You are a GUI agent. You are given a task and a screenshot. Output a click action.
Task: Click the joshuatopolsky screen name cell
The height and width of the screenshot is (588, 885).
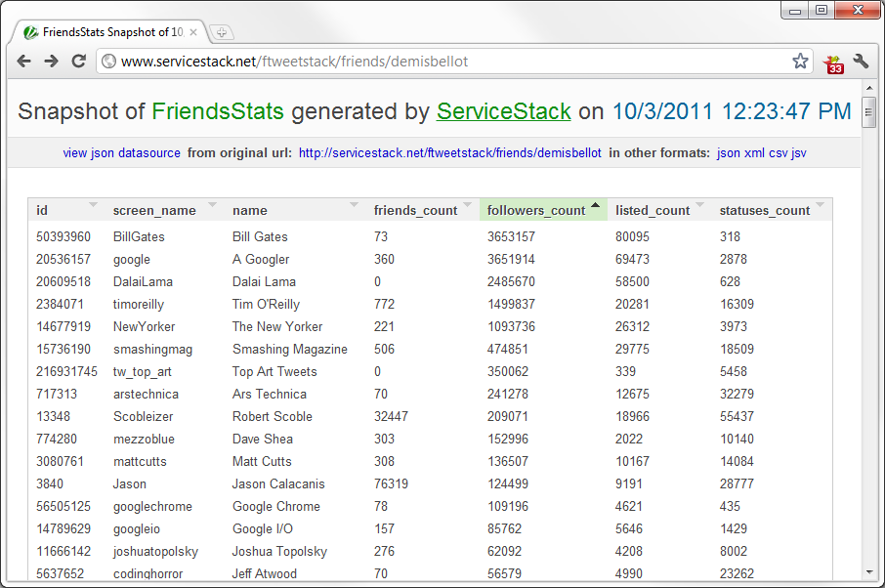155,551
